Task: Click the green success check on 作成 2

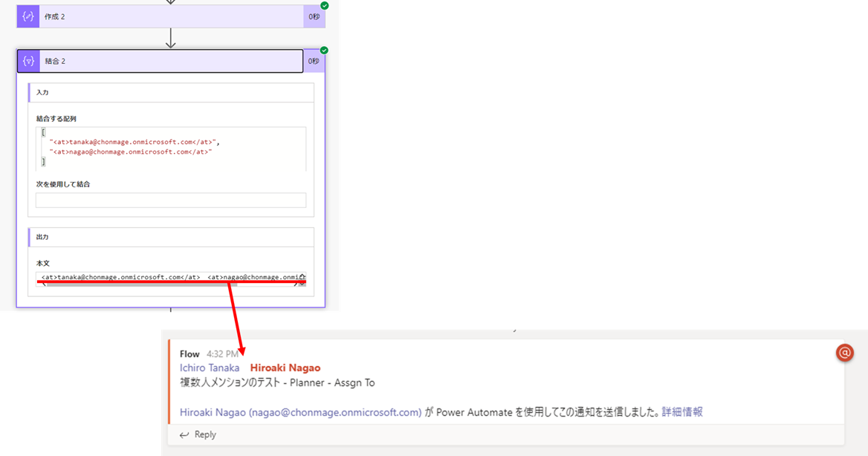Action: [x=325, y=5]
